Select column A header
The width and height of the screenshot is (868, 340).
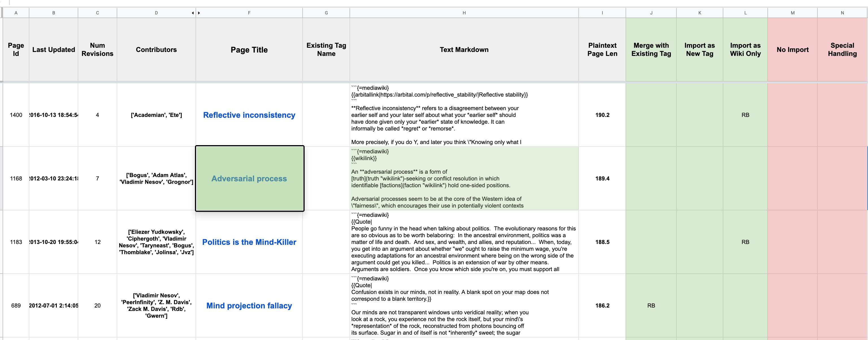[x=16, y=13]
